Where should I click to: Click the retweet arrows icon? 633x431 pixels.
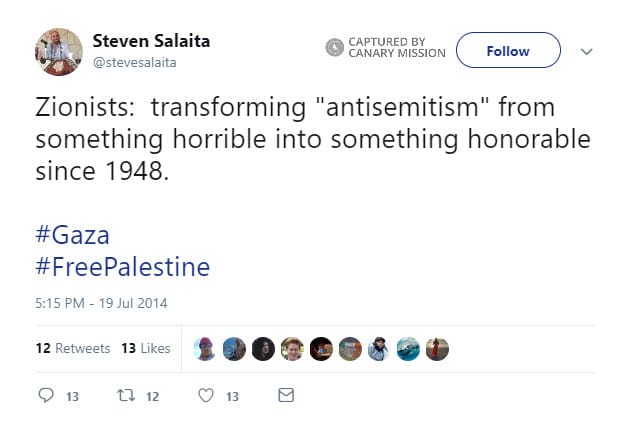pos(125,396)
